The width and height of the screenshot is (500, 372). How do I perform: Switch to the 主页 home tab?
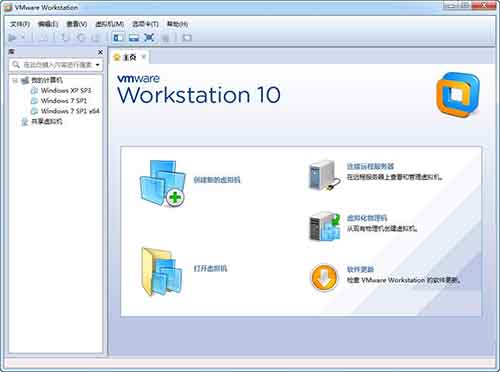[x=129, y=57]
